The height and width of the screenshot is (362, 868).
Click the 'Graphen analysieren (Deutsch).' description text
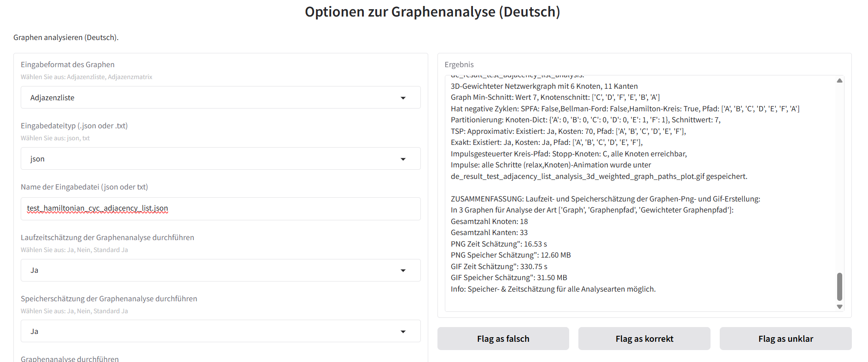pyautogui.click(x=66, y=37)
